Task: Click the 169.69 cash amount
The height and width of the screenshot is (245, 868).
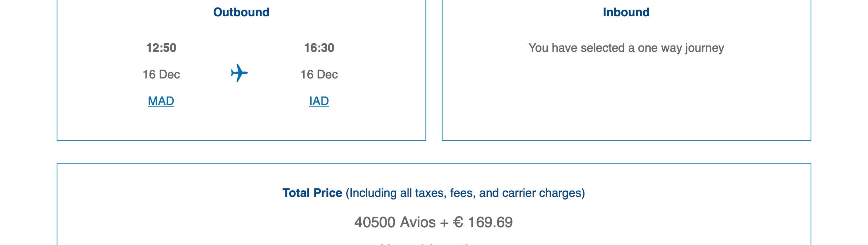Action: pos(490,222)
